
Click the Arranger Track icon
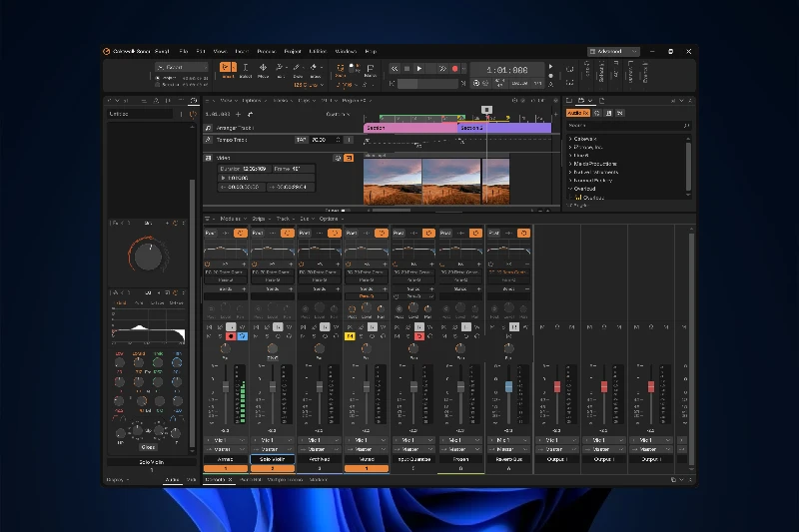(209, 128)
